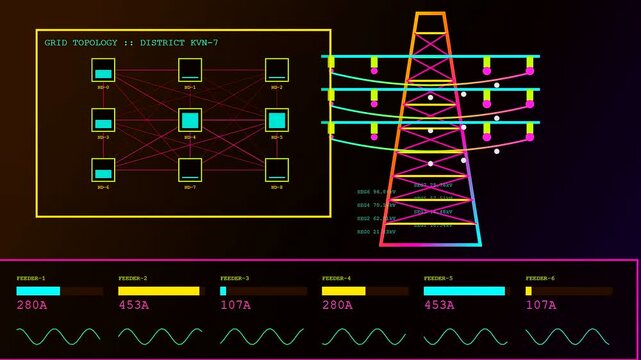Viewport: 641px width, 360px height.
Task: Click the 107A reading under FEEDER-3
Action: point(235,305)
